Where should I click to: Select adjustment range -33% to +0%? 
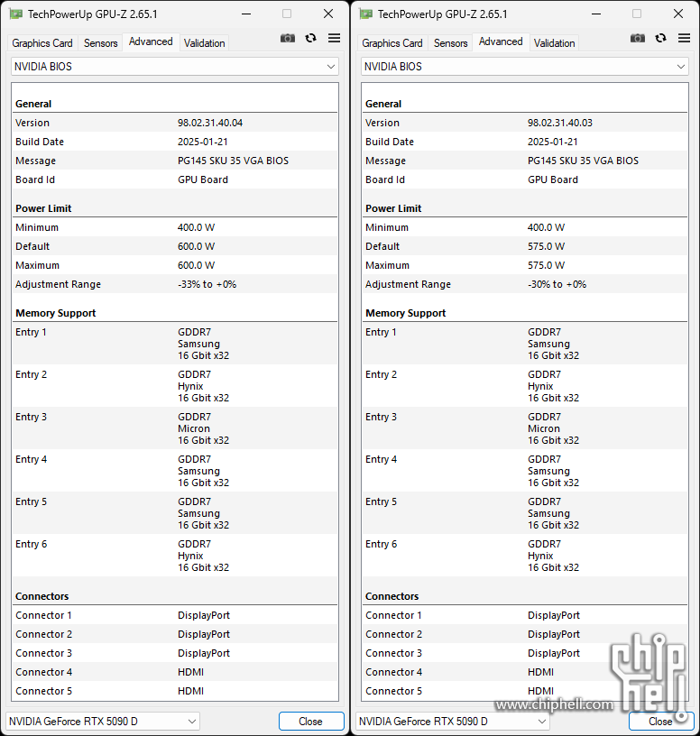click(207, 284)
